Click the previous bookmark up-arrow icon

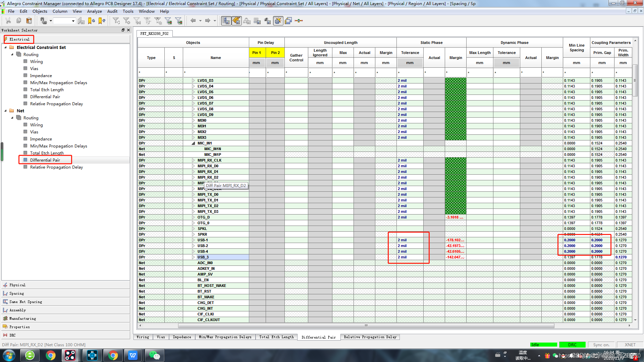(x=102, y=21)
